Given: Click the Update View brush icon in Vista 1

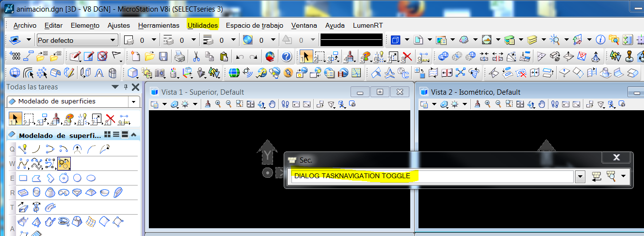Looking at the screenshot, I should (208, 104).
